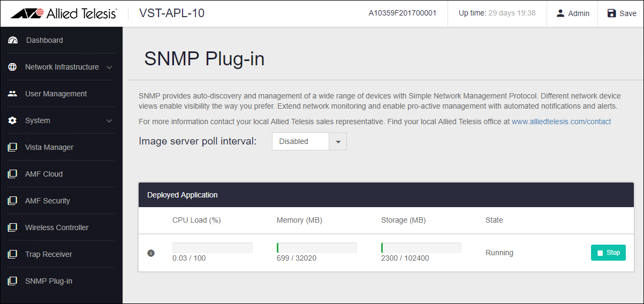
Task: Click the 0.03 / 100 CPU value
Action: pos(189,258)
